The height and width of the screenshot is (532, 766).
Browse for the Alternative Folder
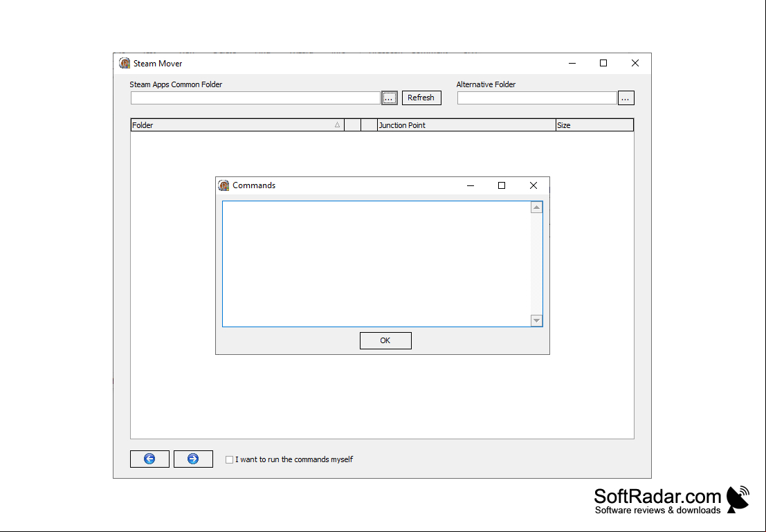click(626, 98)
